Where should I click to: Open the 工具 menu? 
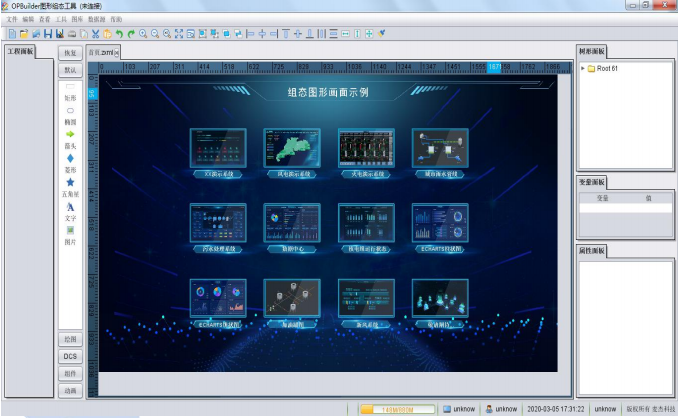click(61, 19)
